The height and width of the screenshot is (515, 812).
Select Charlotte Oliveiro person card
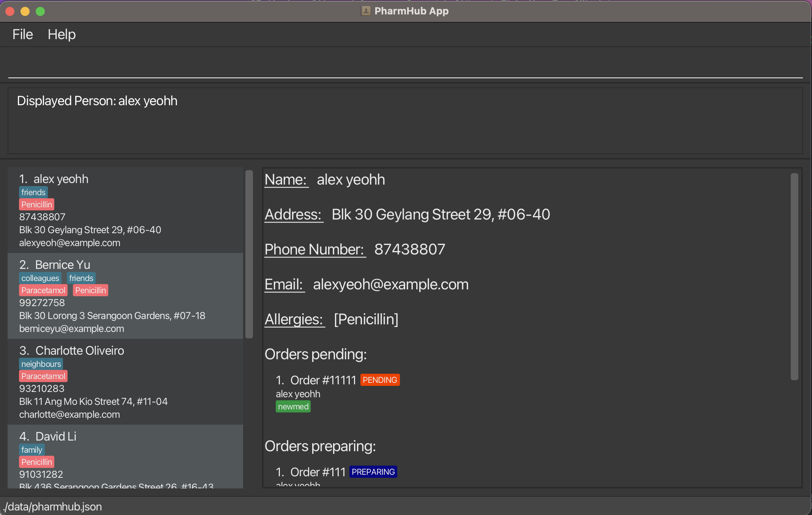pos(125,382)
